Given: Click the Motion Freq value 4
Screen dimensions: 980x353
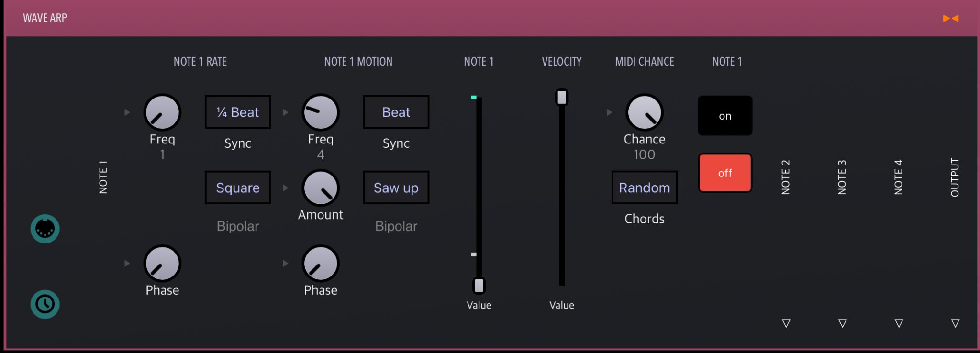Looking at the screenshot, I should tap(321, 155).
